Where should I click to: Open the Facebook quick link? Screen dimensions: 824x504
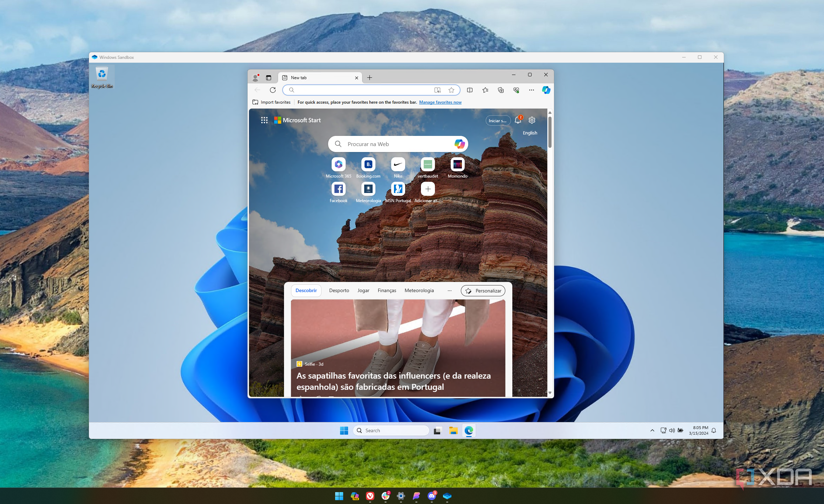[x=339, y=192]
